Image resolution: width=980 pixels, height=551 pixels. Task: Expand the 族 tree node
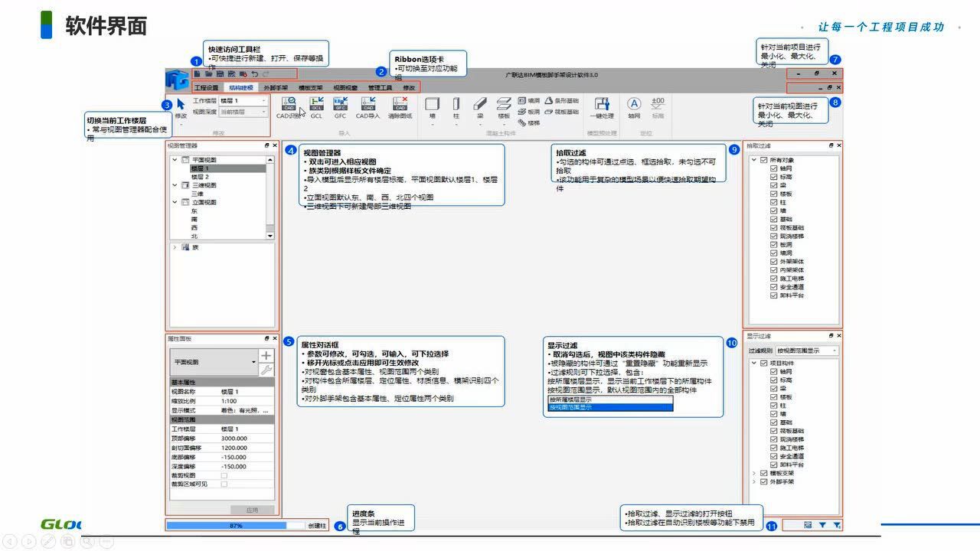175,248
